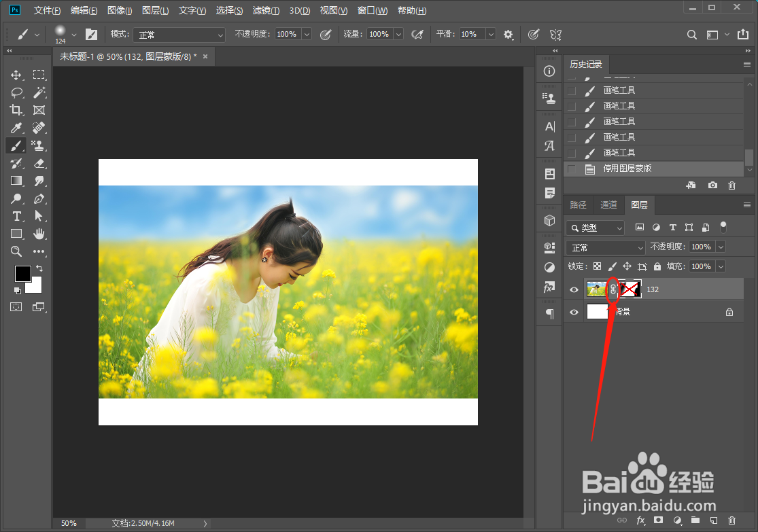Create new snapshot camera button
The image size is (758, 532).
(x=712, y=185)
